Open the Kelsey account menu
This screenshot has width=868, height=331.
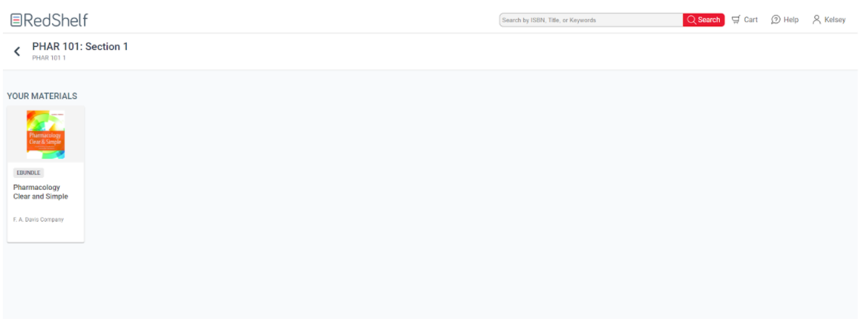[835, 20]
